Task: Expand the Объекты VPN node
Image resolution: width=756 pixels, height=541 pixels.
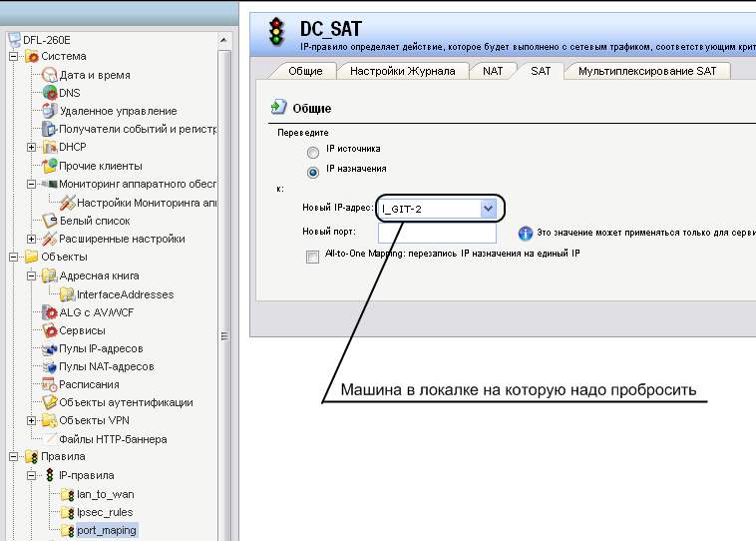Action: 31,420
